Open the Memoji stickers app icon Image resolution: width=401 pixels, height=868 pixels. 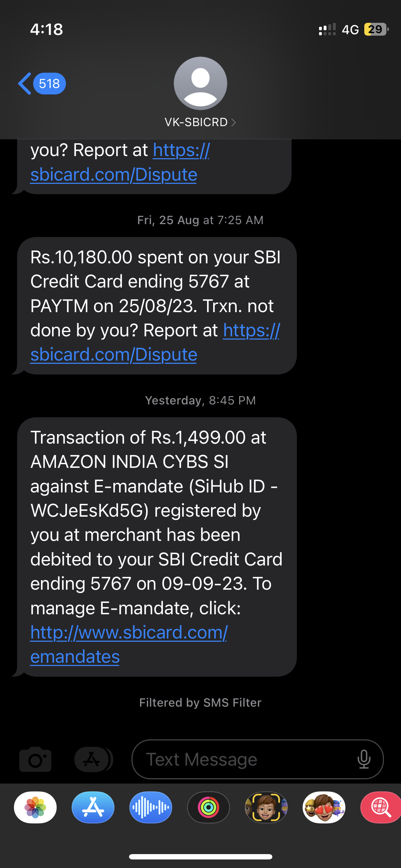[324, 807]
